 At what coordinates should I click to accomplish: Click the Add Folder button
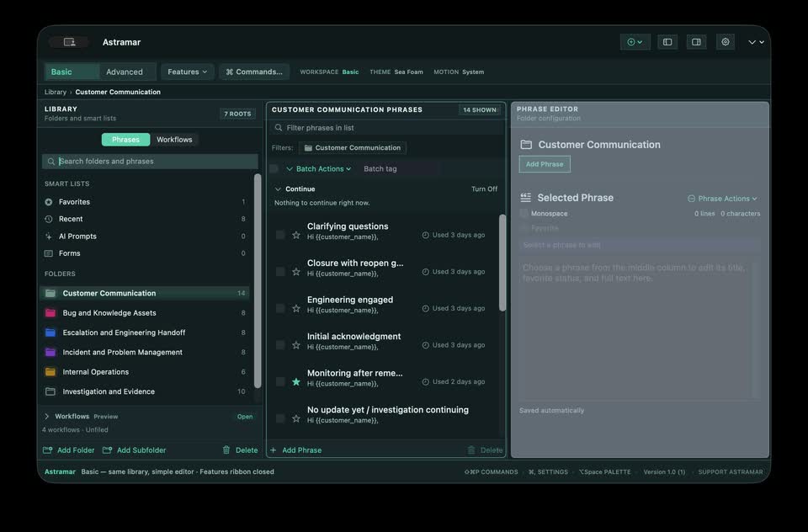69,450
